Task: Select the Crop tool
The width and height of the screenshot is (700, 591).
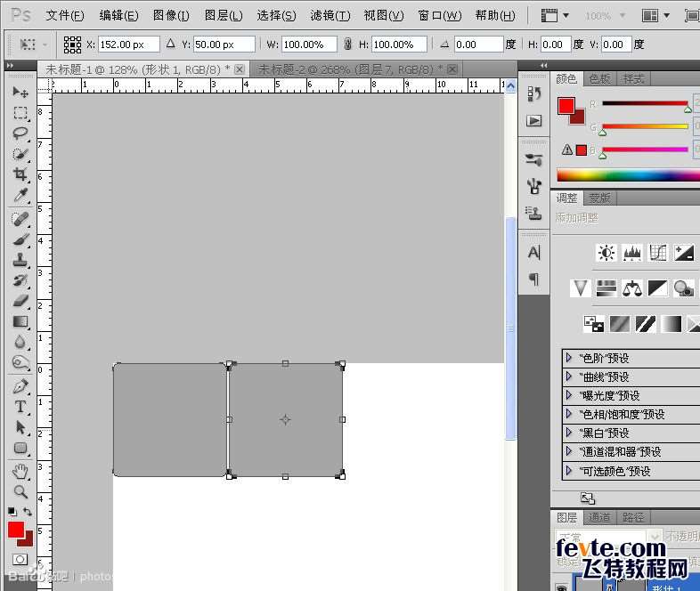Action: pos(20,174)
